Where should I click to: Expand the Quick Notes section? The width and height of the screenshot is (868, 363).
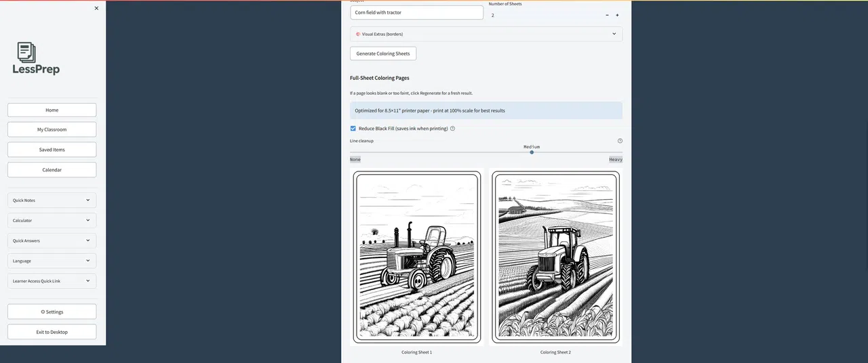tap(52, 200)
